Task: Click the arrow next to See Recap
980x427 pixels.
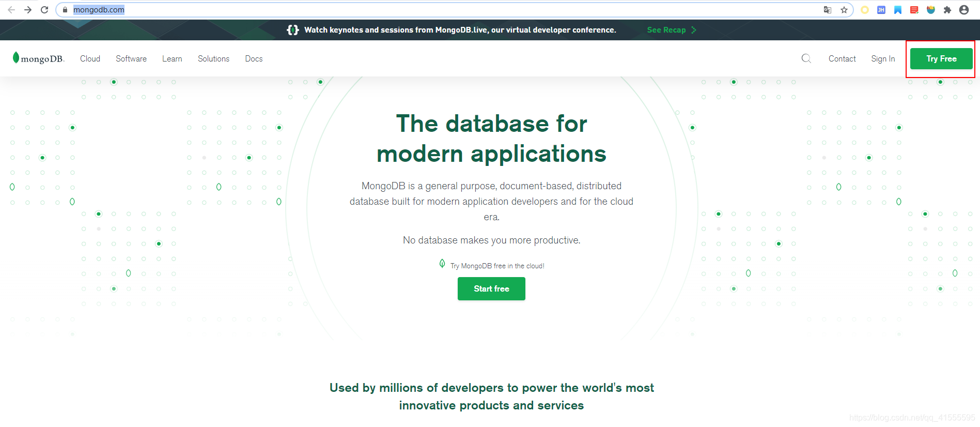Action: [694, 30]
